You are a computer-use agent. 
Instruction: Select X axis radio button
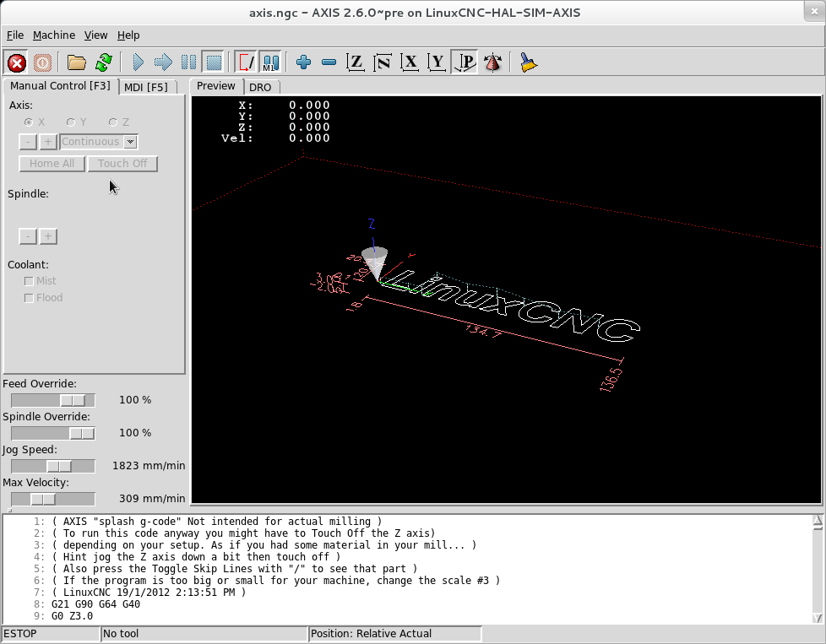pyautogui.click(x=29, y=122)
